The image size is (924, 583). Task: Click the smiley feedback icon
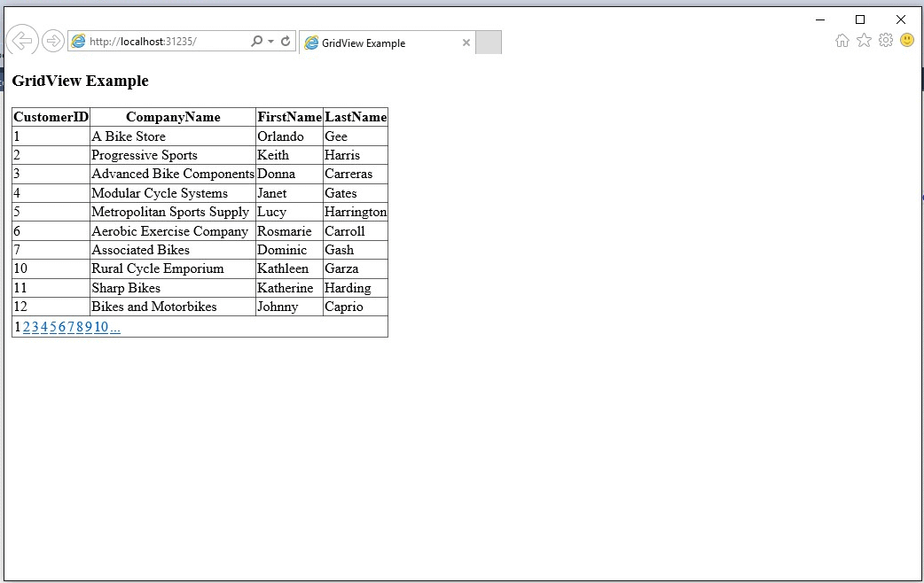click(x=907, y=40)
